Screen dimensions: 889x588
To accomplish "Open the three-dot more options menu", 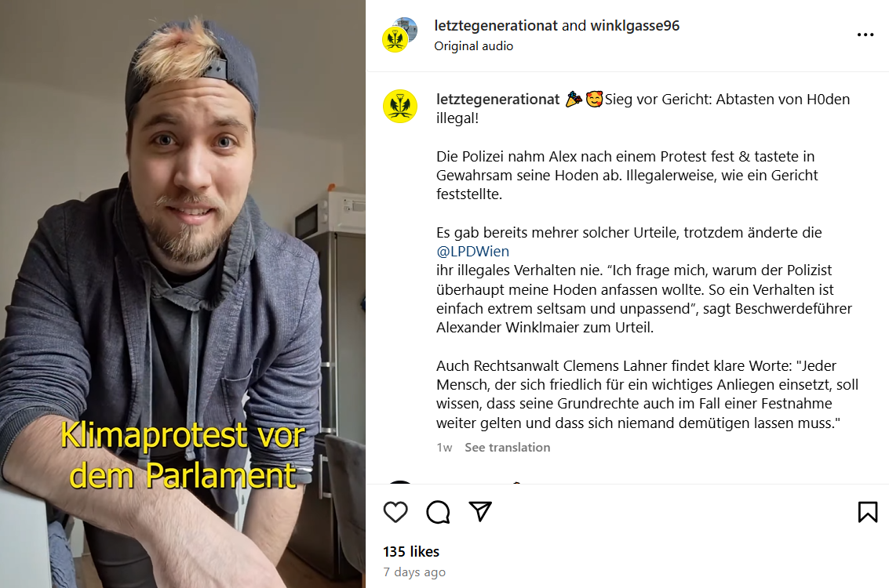I will tap(865, 35).
